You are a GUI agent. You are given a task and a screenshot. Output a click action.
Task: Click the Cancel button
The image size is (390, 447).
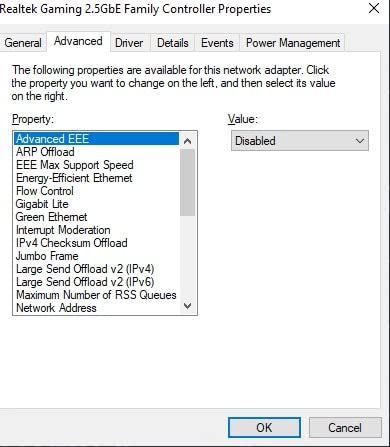pos(345,428)
